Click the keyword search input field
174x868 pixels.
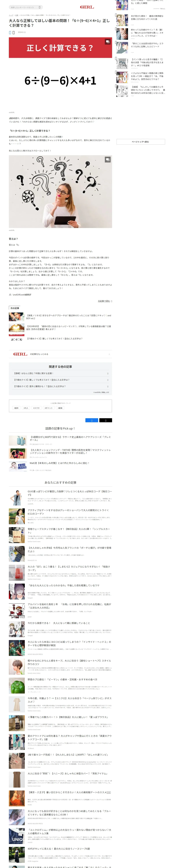[24, 7]
